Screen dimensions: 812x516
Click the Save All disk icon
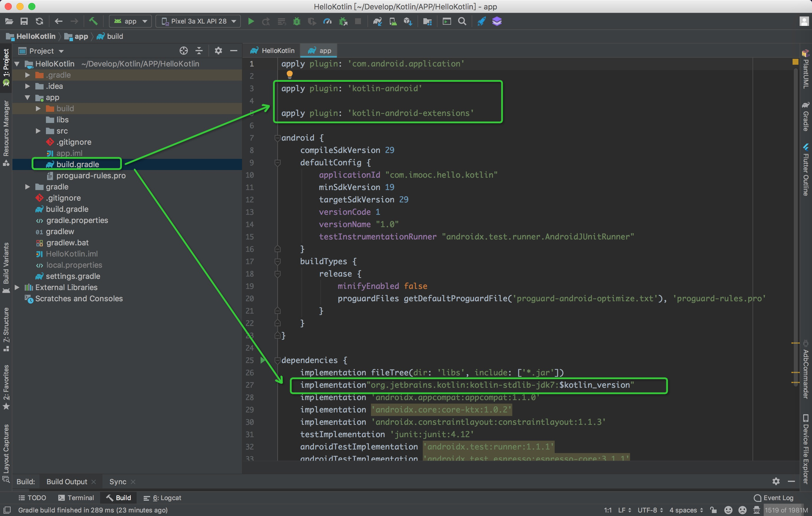[x=24, y=21]
